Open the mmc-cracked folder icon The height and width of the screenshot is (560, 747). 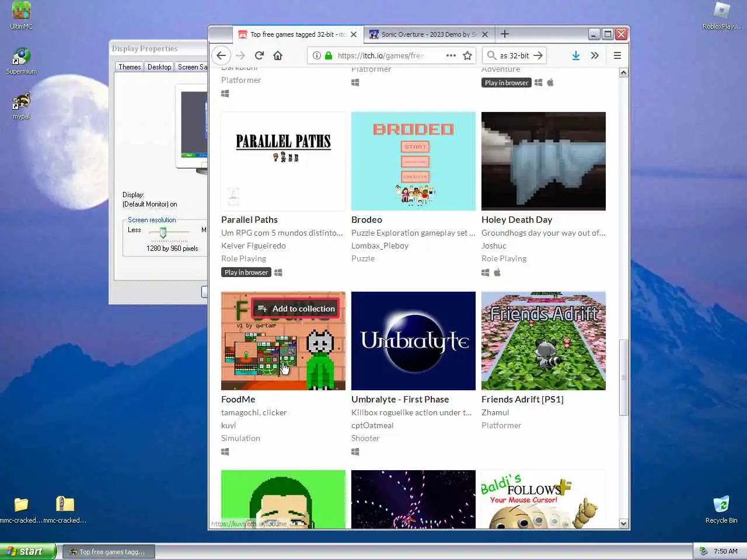[x=21, y=509]
